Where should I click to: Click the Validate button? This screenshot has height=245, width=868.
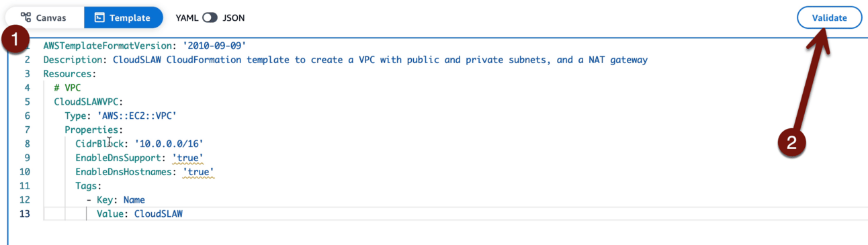pyautogui.click(x=829, y=17)
